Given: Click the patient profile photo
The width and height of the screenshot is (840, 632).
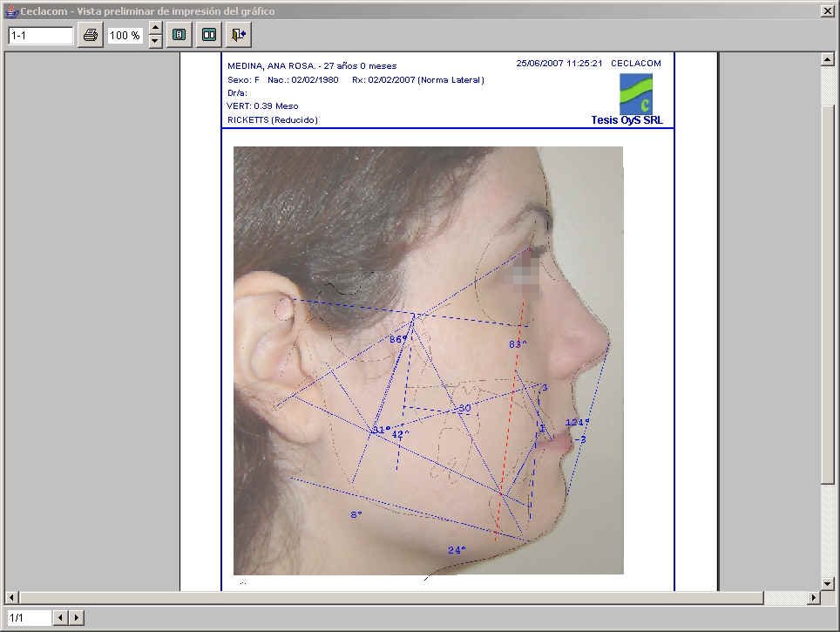Looking at the screenshot, I should coord(428,359).
